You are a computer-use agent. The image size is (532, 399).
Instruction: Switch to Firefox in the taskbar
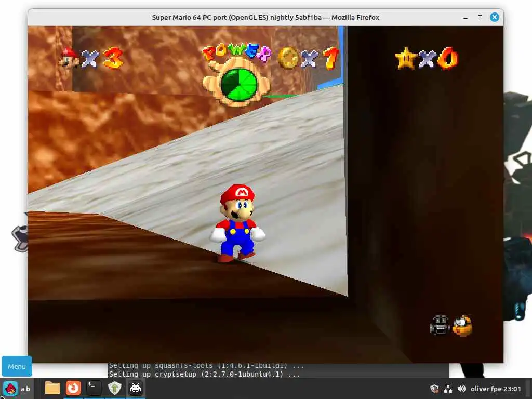click(x=73, y=388)
